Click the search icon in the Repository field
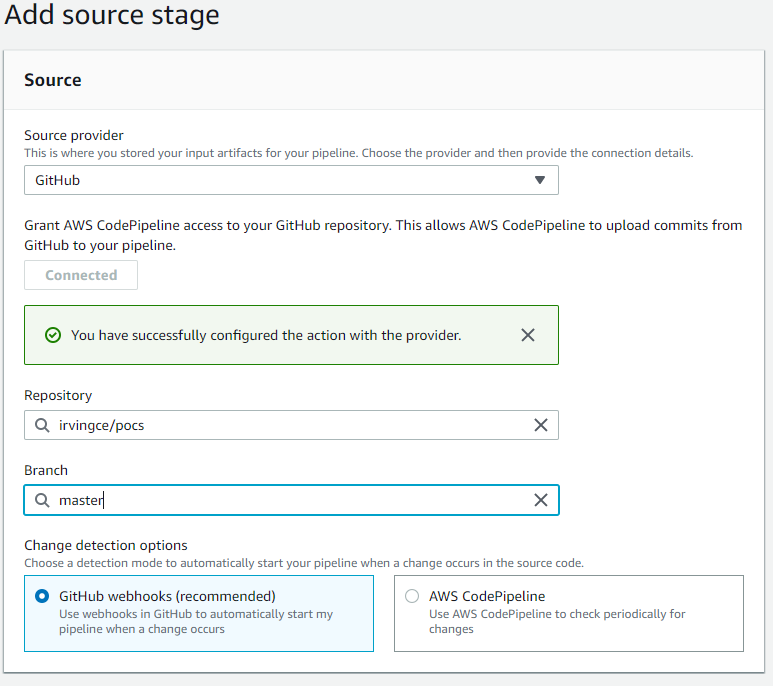Screen dimensions: 773x686 pyautogui.click(x=42, y=425)
